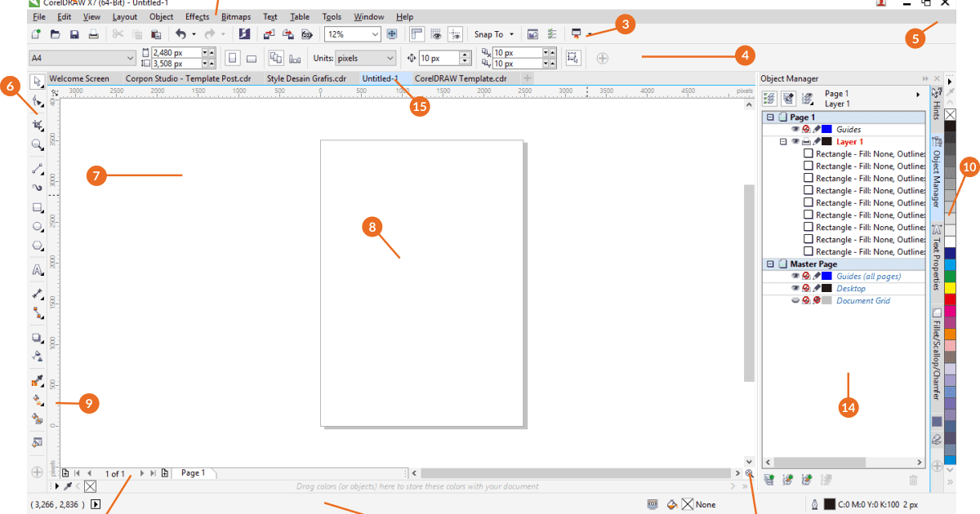Toggle printing for Layer 1

coord(805,140)
